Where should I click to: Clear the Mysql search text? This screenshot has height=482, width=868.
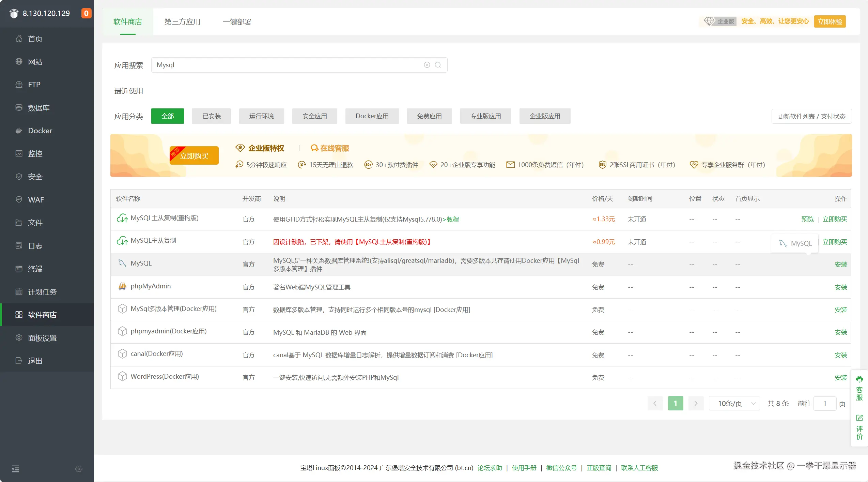point(427,65)
